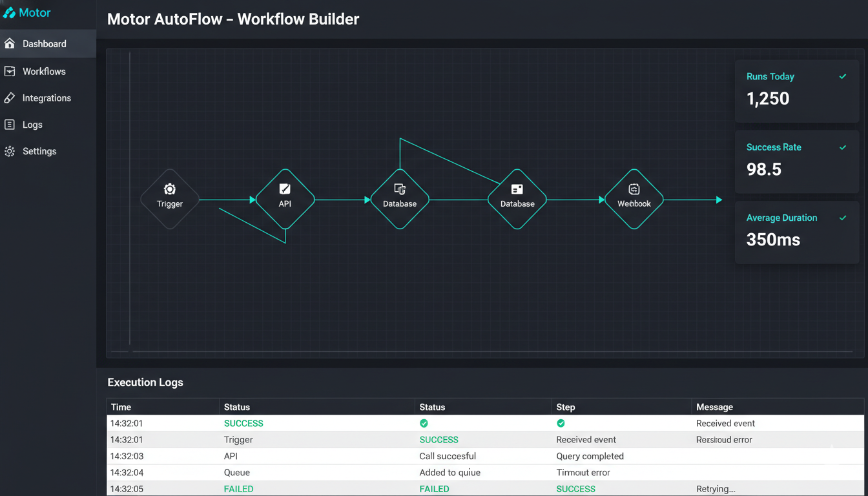Select the Webhook node on the canvas
The width and height of the screenshot is (868, 496).
(x=634, y=199)
